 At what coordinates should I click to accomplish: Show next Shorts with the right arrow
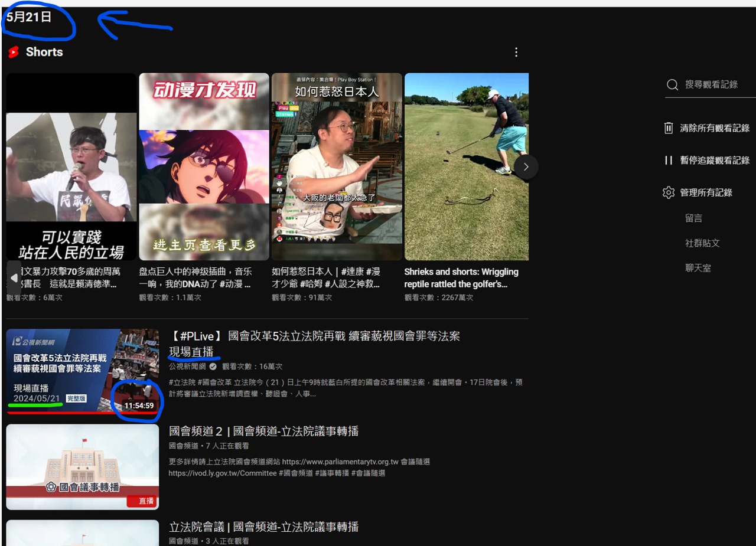click(x=526, y=167)
